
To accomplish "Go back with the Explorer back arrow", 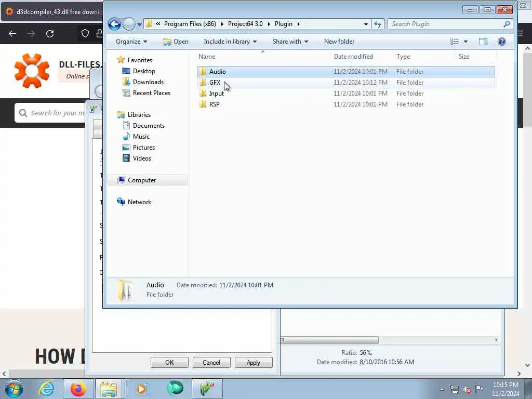I will [114, 24].
